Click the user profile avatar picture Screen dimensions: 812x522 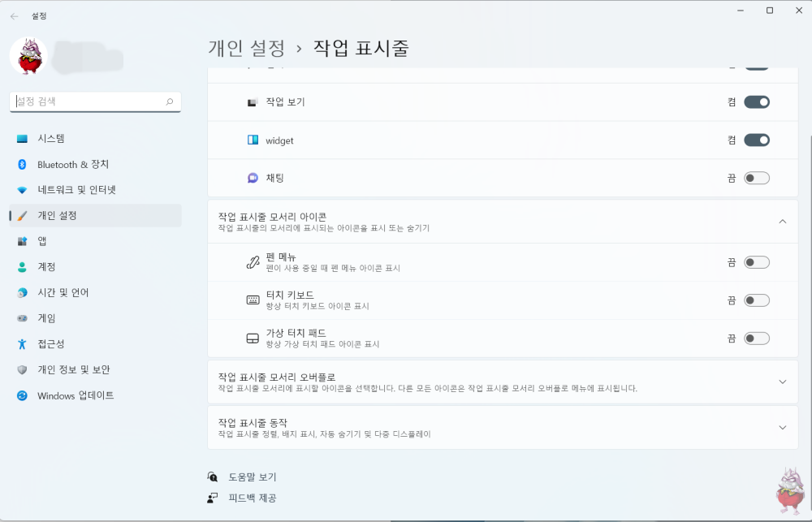click(x=28, y=55)
